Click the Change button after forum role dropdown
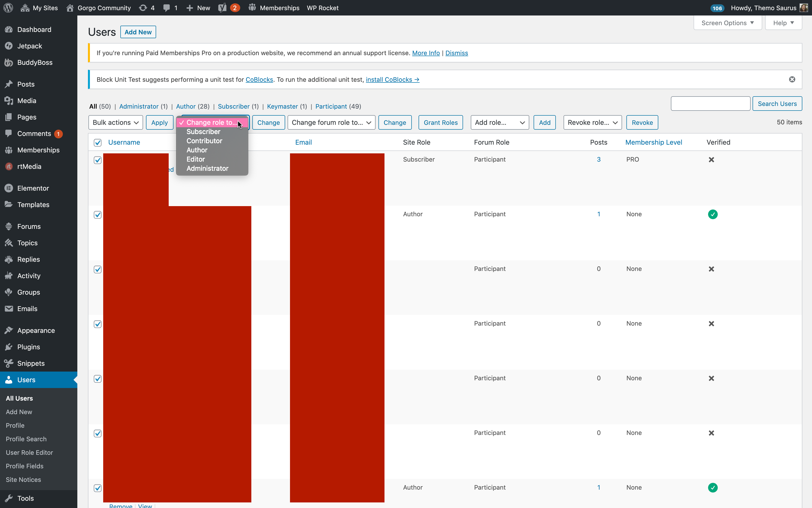The width and height of the screenshot is (812, 508). [395, 122]
